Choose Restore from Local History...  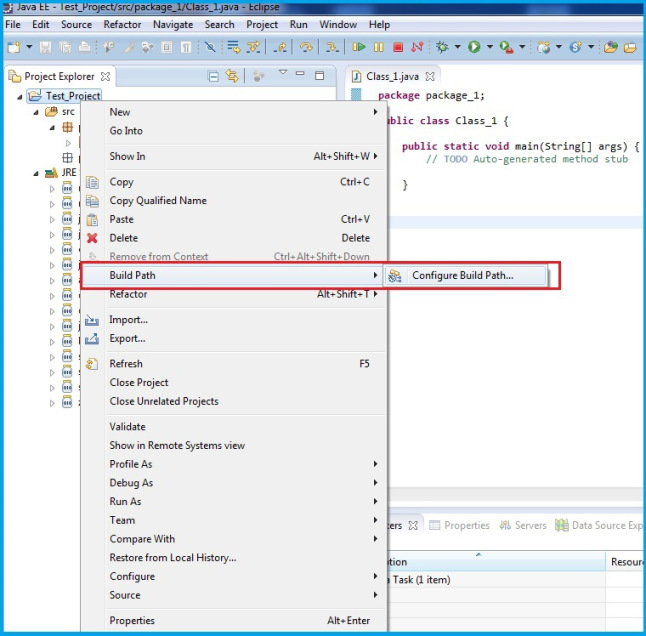coord(173,558)
